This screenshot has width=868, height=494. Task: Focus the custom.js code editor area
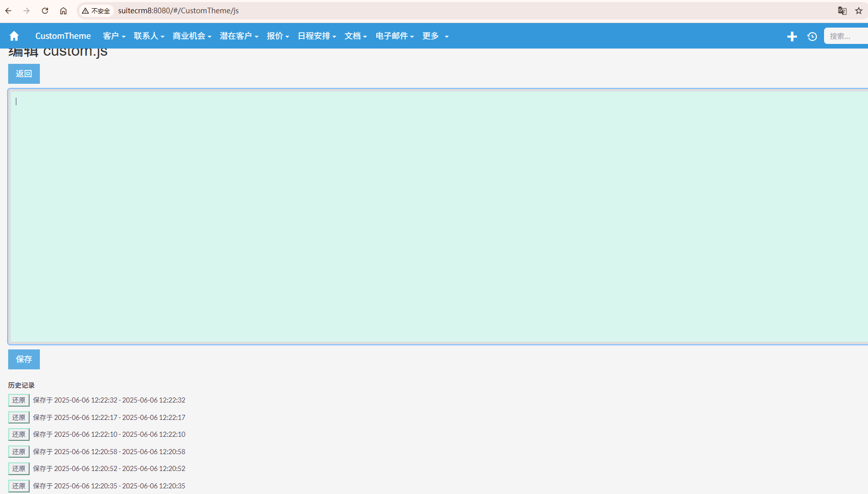click(438, 217)
